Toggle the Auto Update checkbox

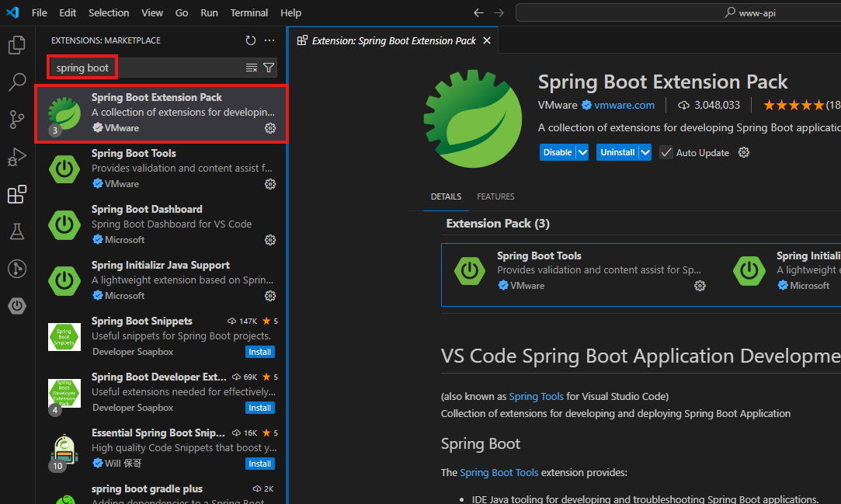(x=666, y=152)
